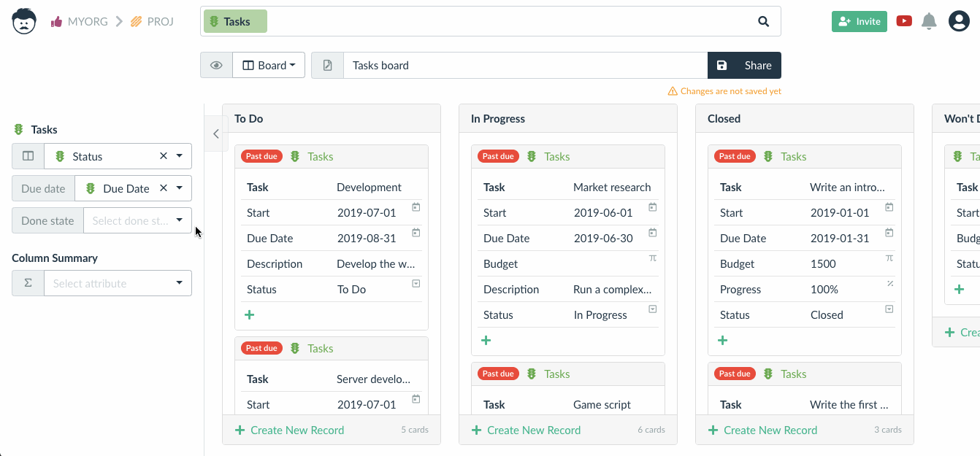
Task: Click the save disk icon
Action: point(721,65)
